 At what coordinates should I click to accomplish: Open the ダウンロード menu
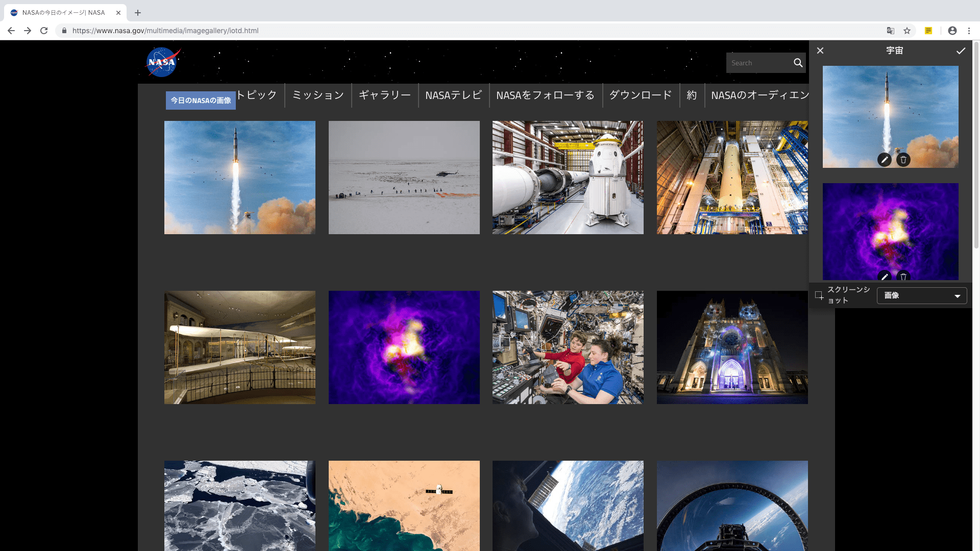click(x=641, y=95)
